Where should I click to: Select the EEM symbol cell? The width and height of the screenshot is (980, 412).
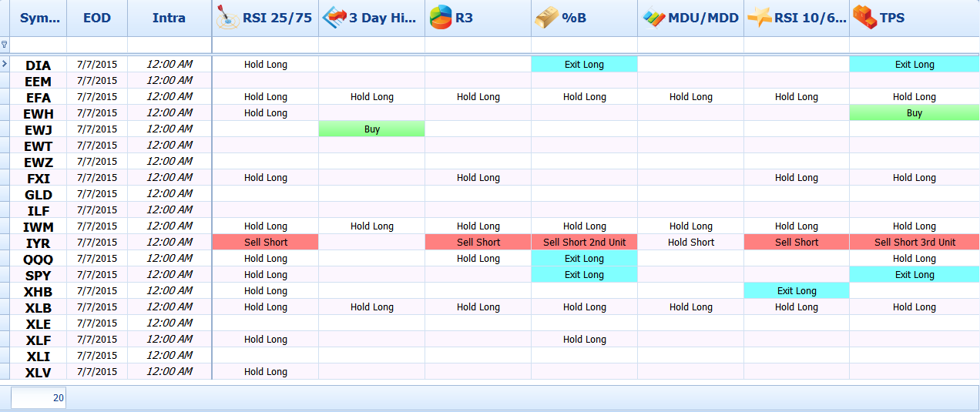point(39,81)
